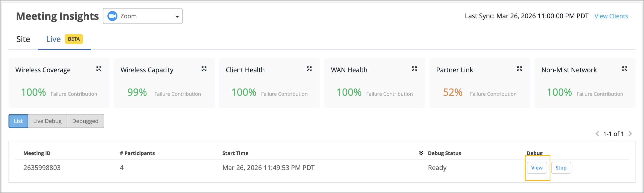Expand the Wireless Capacity card
644x193 pixels.
(x=204, y=69)
